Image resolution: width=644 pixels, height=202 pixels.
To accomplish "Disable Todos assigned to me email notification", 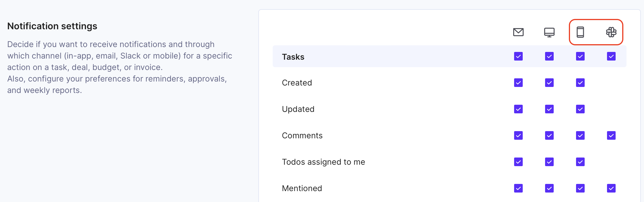I will coord(518,162).
